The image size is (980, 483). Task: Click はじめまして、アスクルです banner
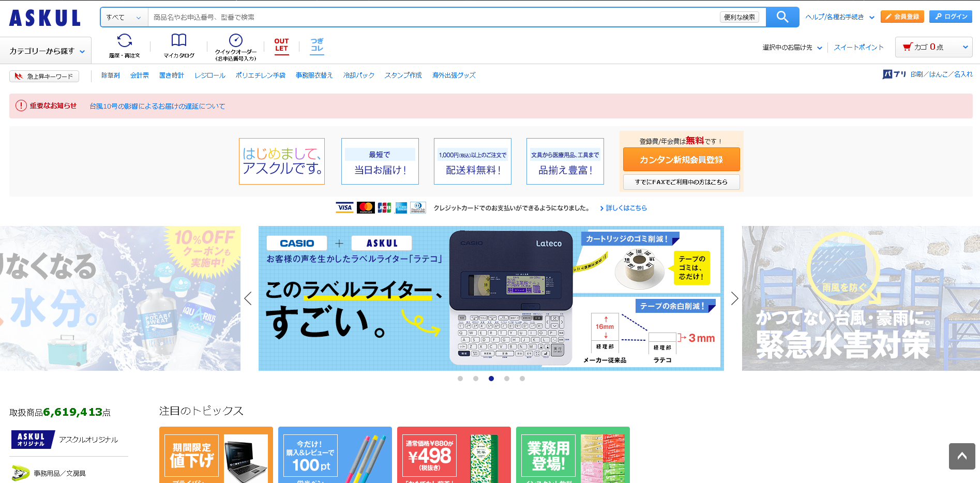pos(282,161)
